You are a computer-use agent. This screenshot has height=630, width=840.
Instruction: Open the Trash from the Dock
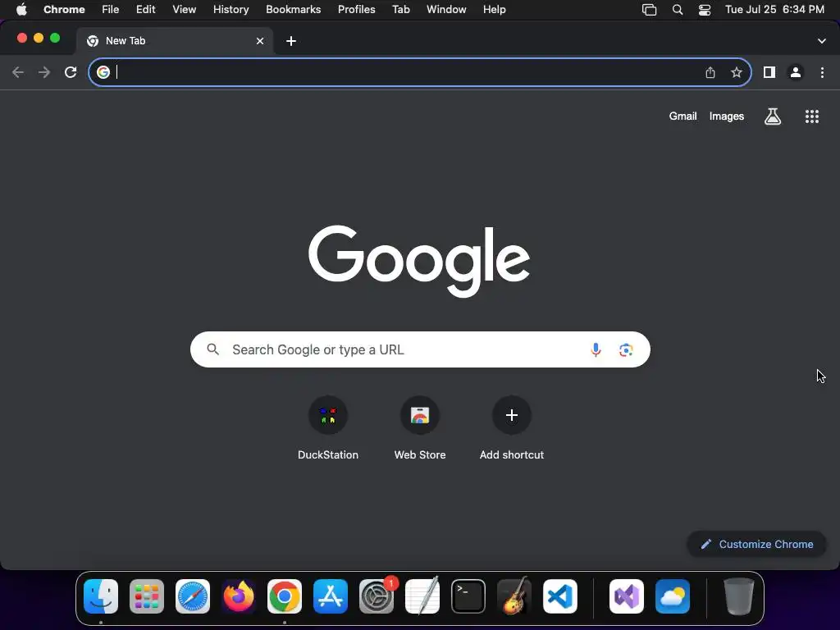[739, 596]
